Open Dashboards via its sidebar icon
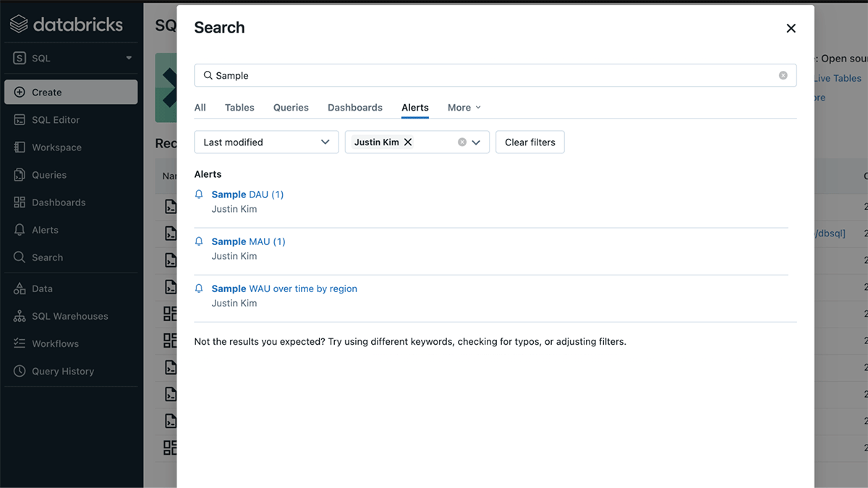868x488 pixels. point(20,202)
